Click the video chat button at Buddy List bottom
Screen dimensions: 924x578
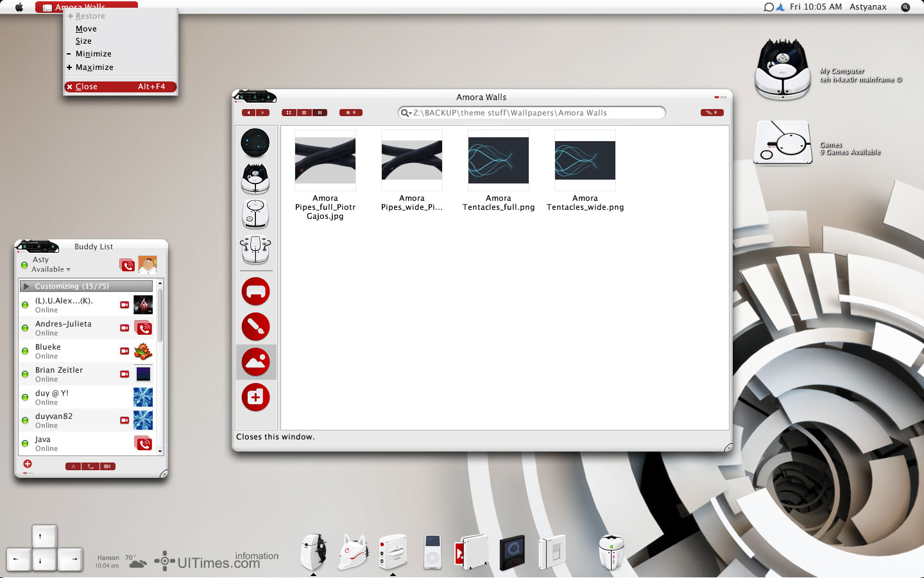(107, 466)
